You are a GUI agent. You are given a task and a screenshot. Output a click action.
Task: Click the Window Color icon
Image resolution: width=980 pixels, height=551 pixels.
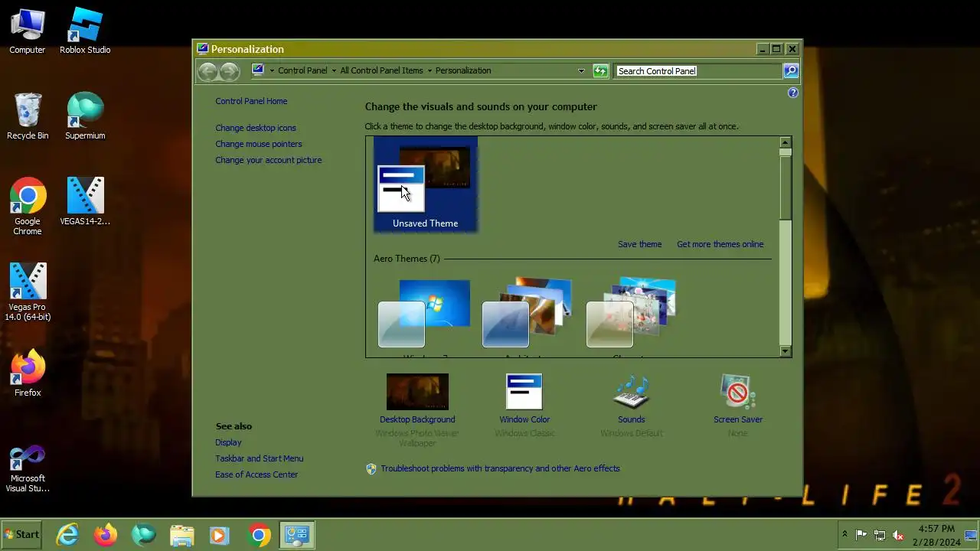click(524, 392)
